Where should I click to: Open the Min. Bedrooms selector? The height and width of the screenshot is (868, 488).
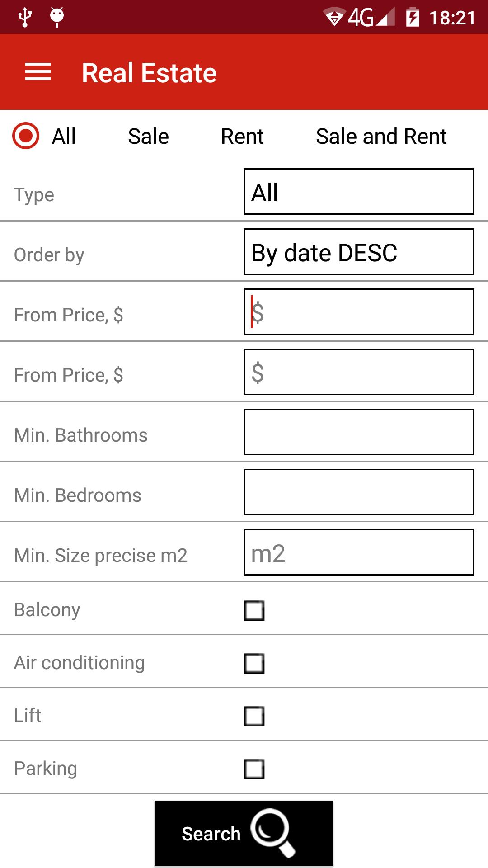[x=359, y=492]
